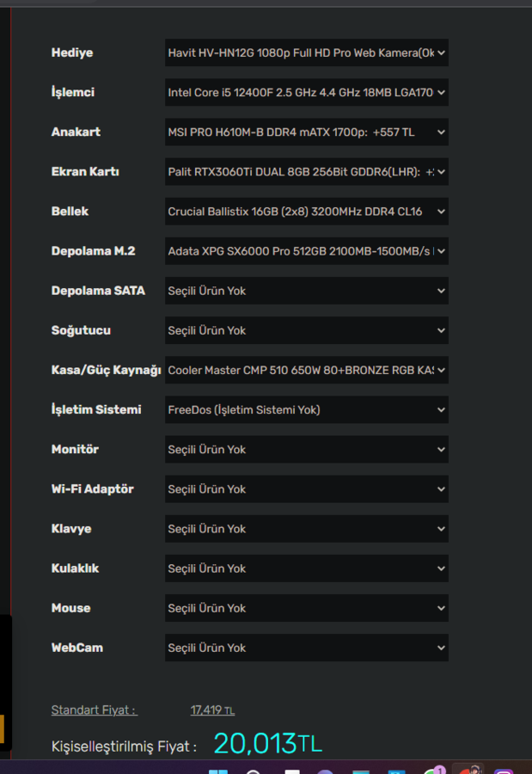Click the Bellek row label
The image size is (532, 774).
pyautogui.click(x=70, y=212)
